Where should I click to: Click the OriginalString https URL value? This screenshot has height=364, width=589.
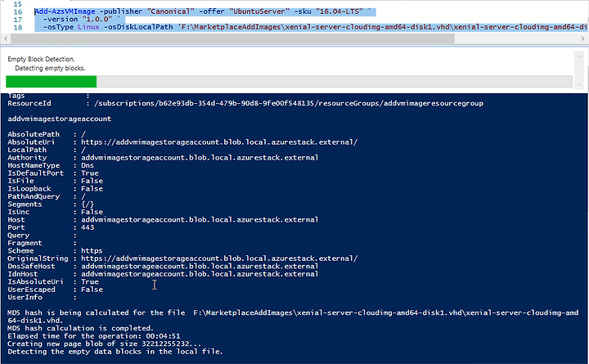pyautogui.click(x=219, y=258)
